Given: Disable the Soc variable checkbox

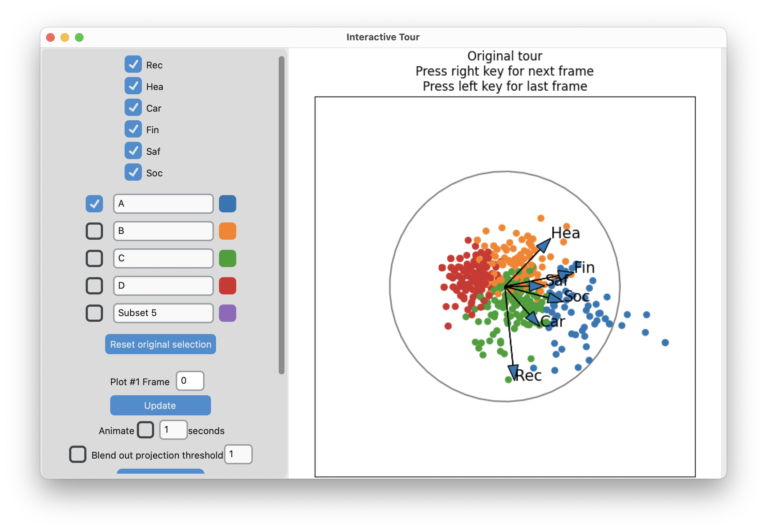Looking at the screenshot, I should pyautogui.click(x=133, y=172).
